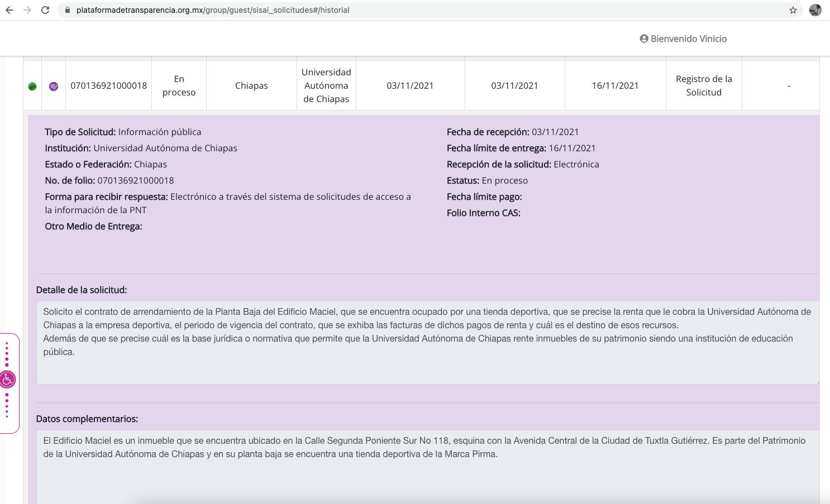Viewport: 830px width, 504px height.
Task: Click the Bienvenido Vinicio greeting
Action: point(689,39)
